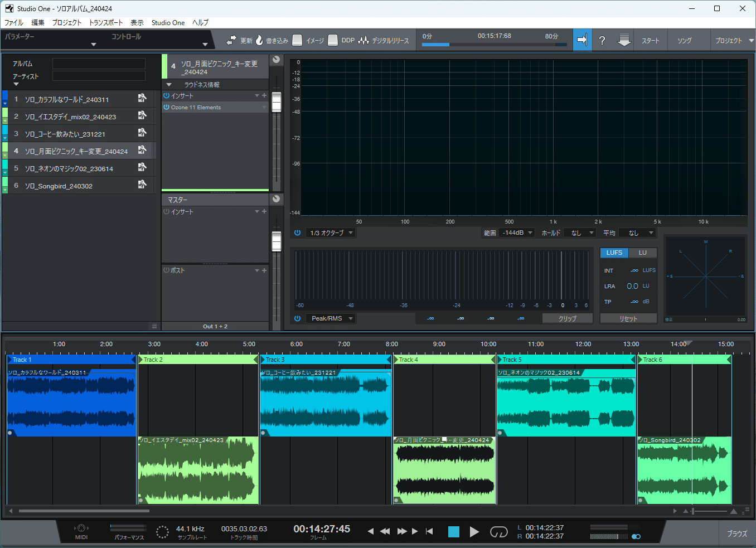
Task: Click the MIDI indicator icon
Action: click(x=81, y=528)
